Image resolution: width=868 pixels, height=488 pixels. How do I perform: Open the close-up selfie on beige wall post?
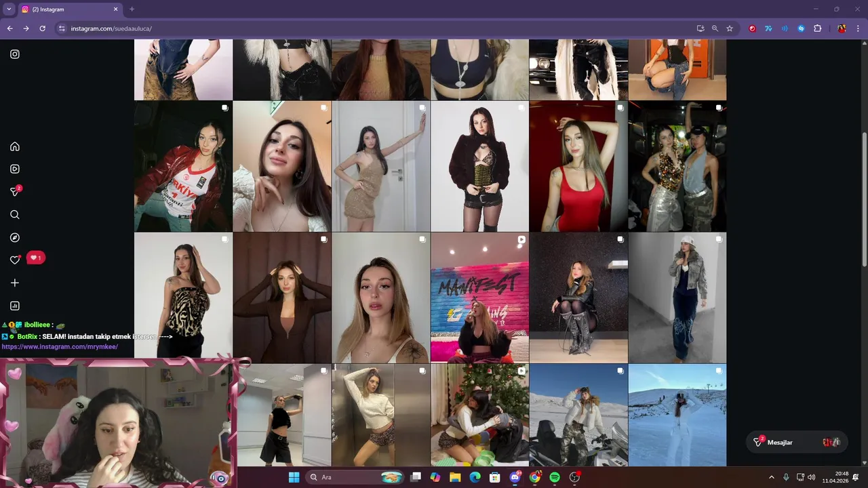(282, 167)
